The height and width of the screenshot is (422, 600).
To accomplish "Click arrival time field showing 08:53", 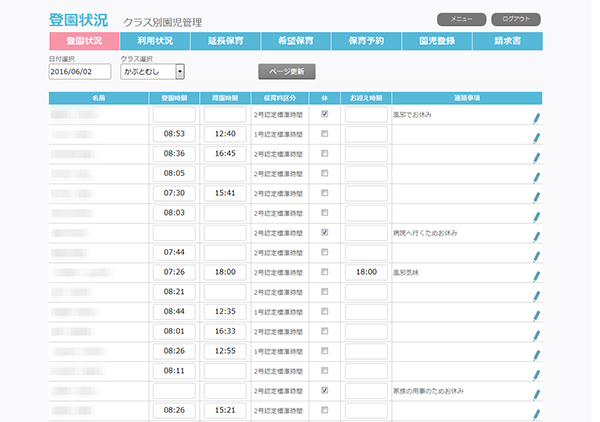I will (174, 134).
